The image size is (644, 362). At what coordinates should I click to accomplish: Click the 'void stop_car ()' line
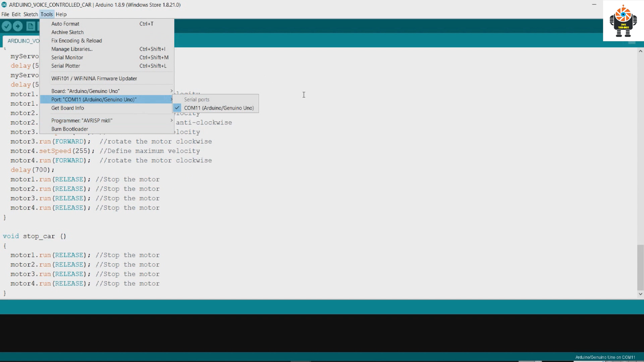point(35,236)
